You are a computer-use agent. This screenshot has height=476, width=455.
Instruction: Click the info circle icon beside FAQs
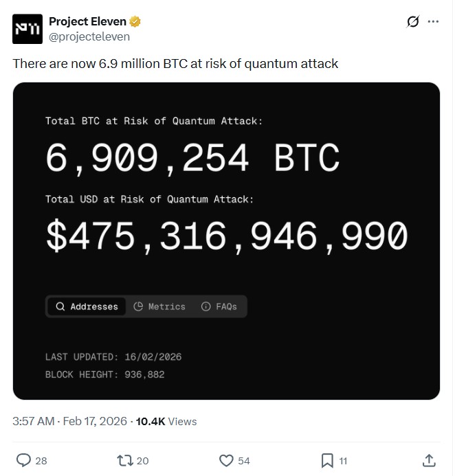click(x=206, y=307)
